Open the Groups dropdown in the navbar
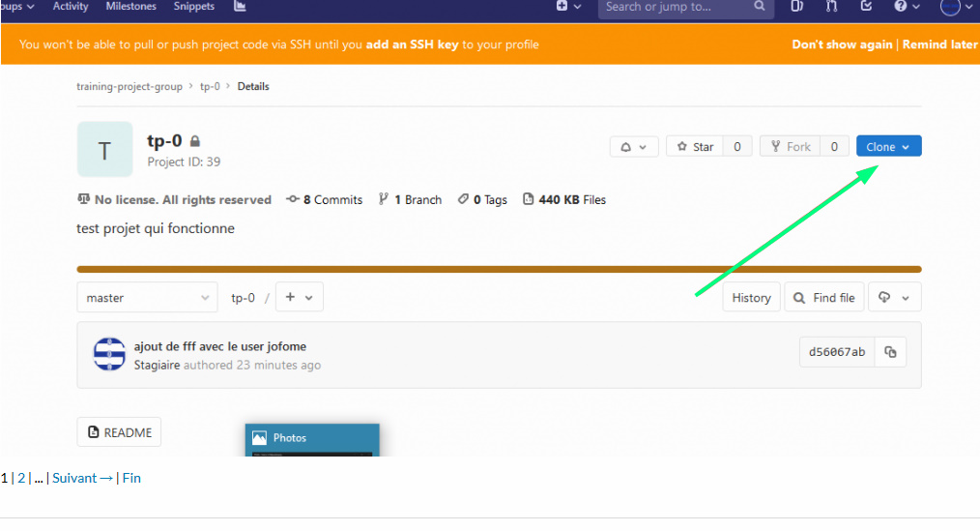Viewport: 980px width, 531px height. click(x=17, y=6)
